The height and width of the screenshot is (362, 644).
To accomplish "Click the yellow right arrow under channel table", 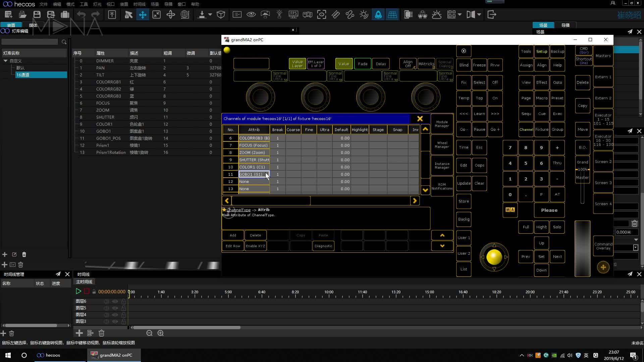I will (x=415, y=200).
